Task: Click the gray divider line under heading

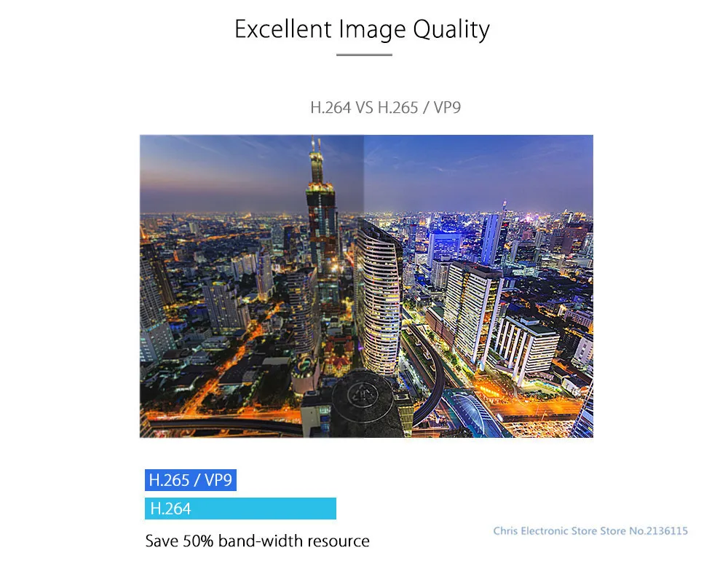Action: [x=364, y=55]
